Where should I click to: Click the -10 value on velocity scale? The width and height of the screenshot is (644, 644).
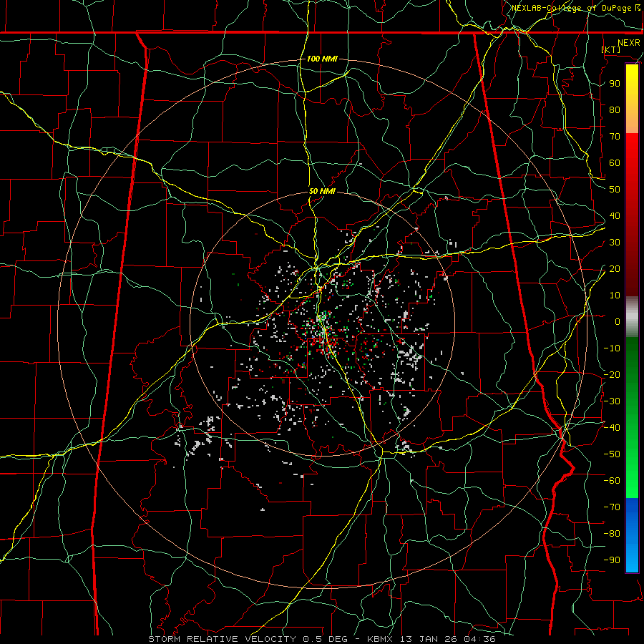pos(612,348)
